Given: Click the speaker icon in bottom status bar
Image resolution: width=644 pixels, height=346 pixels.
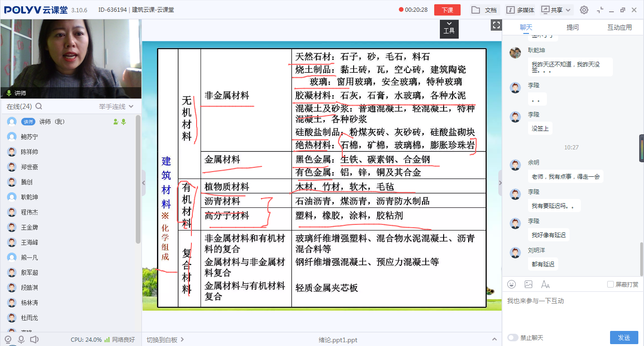Looking at the screenshot, I should click(x=34, y=339).
